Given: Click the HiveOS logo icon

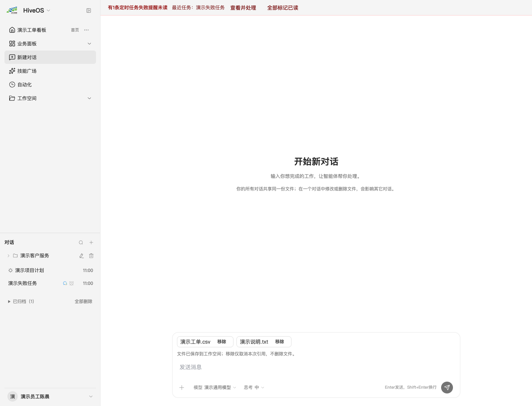Looking at the screenshot, I should [12, 10].
